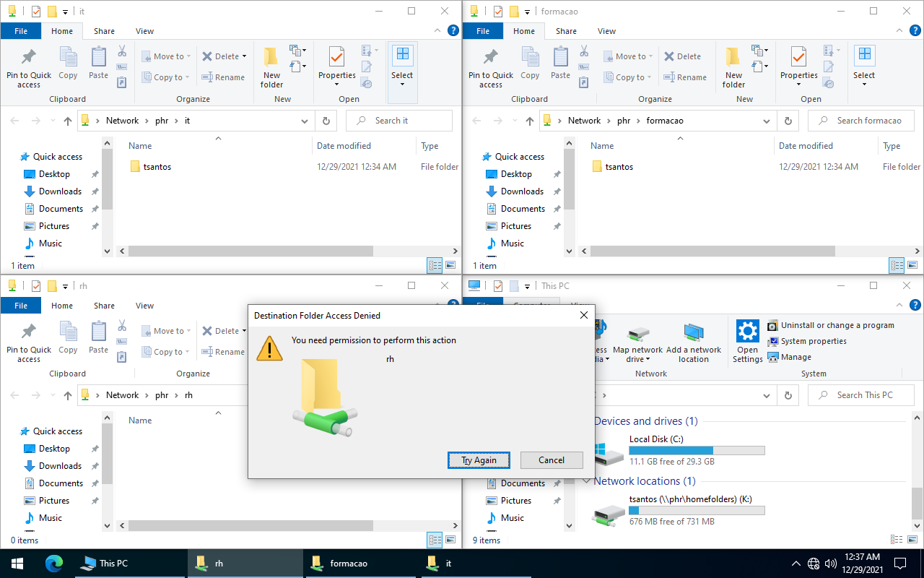The image size is (924, 578).
Task: Click Add a network location icon
Action: tap(693, 342)
